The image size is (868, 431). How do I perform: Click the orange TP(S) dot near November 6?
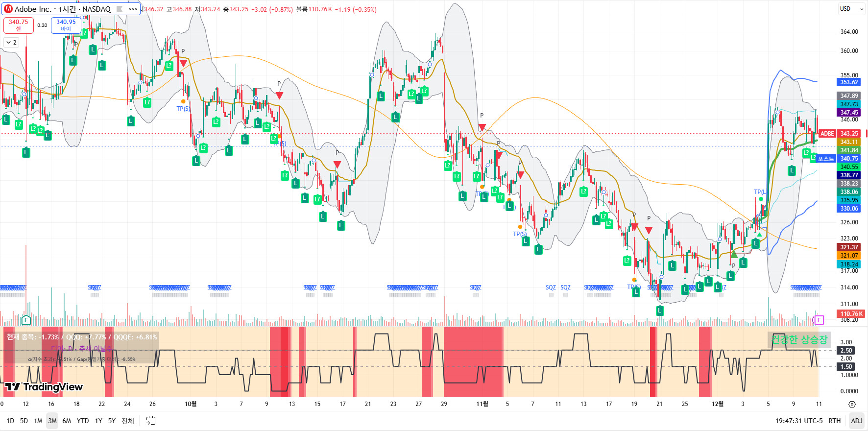pyautogui.click(x=520, y=227)
